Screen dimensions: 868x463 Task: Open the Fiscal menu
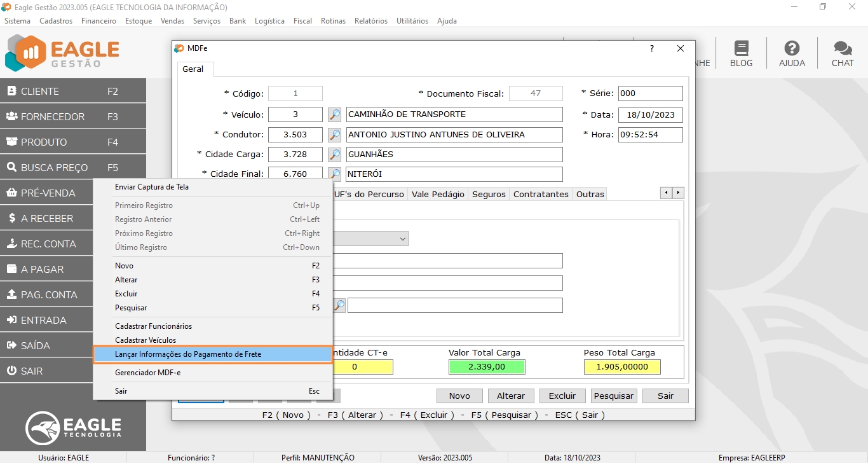pyautogui.click(x=302, y=21)
